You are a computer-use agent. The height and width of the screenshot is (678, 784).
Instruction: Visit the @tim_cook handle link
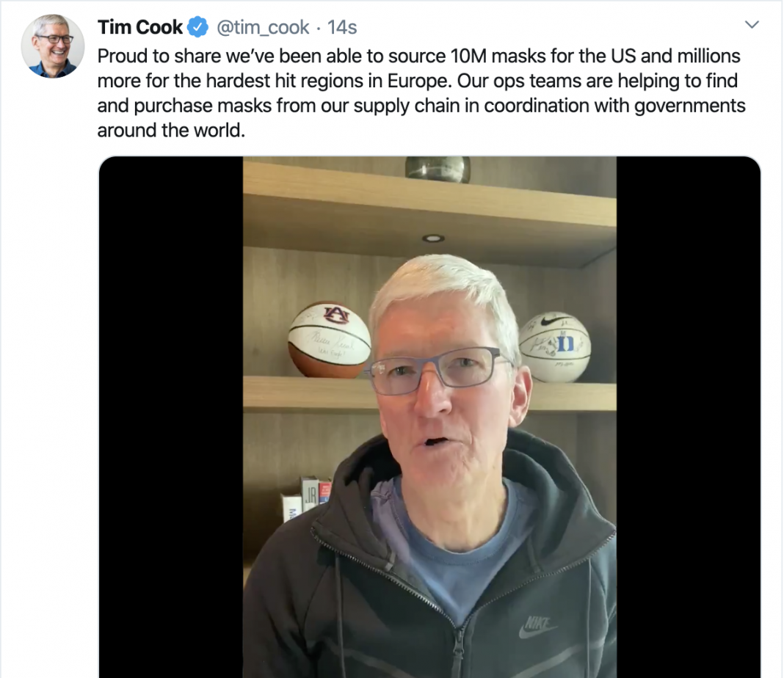pos(263,27)
